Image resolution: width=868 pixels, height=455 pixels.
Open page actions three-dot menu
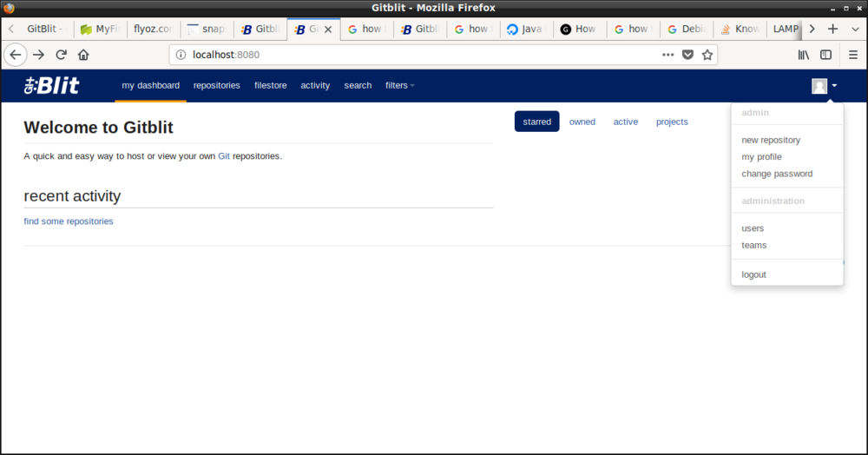tap(667, 55)
